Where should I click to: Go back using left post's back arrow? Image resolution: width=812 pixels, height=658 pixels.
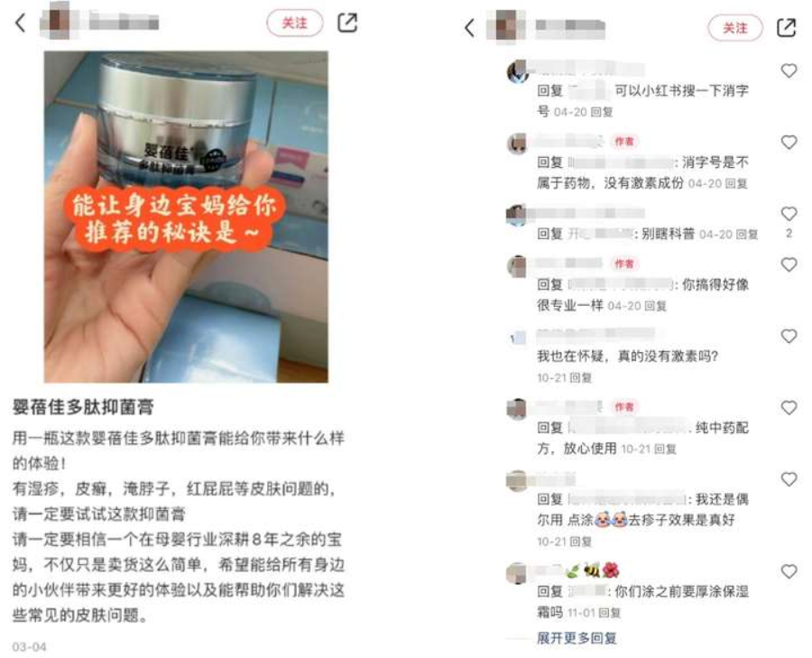(x=20, y=23)
